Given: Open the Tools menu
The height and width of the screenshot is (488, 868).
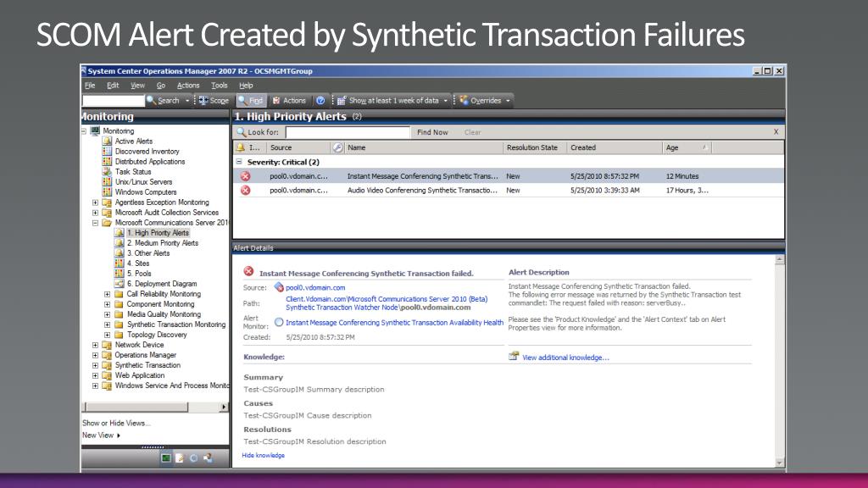Looking at the screenshot, I should click(x=220, y=86).
